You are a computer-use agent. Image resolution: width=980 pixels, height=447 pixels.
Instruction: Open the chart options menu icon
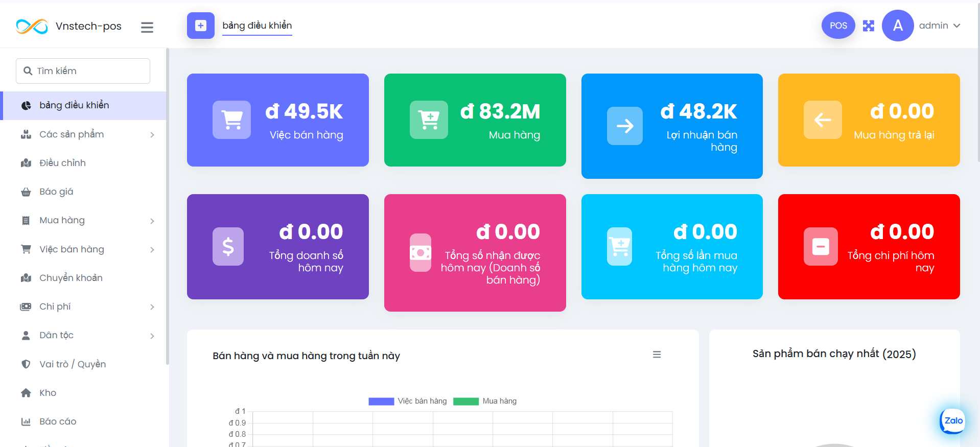click(657, 355)
